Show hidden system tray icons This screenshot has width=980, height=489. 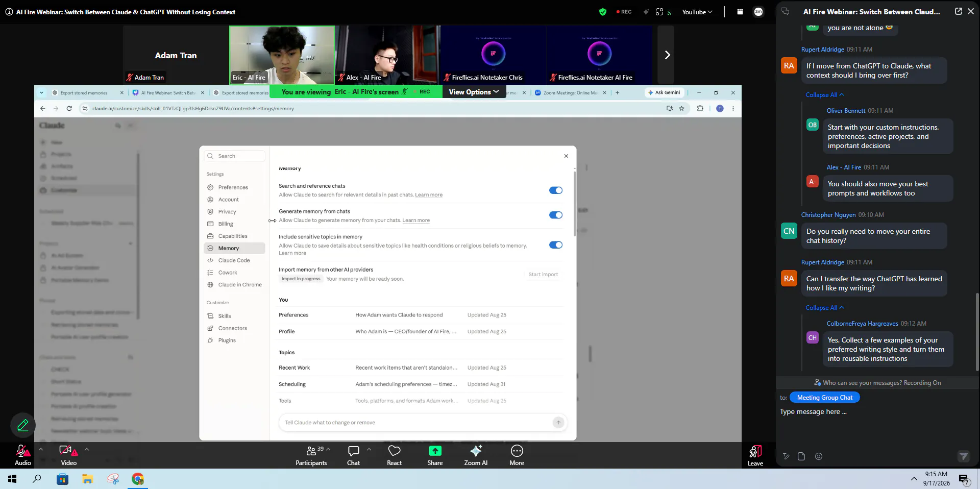coord(914,479)
